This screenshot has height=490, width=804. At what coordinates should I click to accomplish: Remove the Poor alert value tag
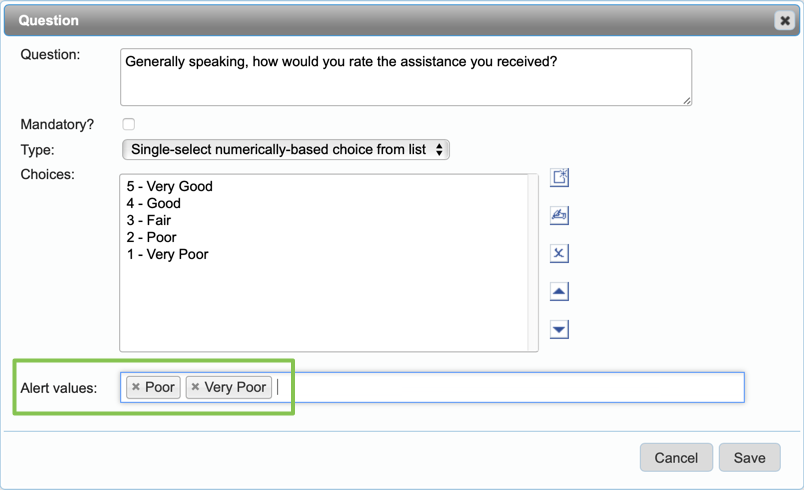[136, 387]
